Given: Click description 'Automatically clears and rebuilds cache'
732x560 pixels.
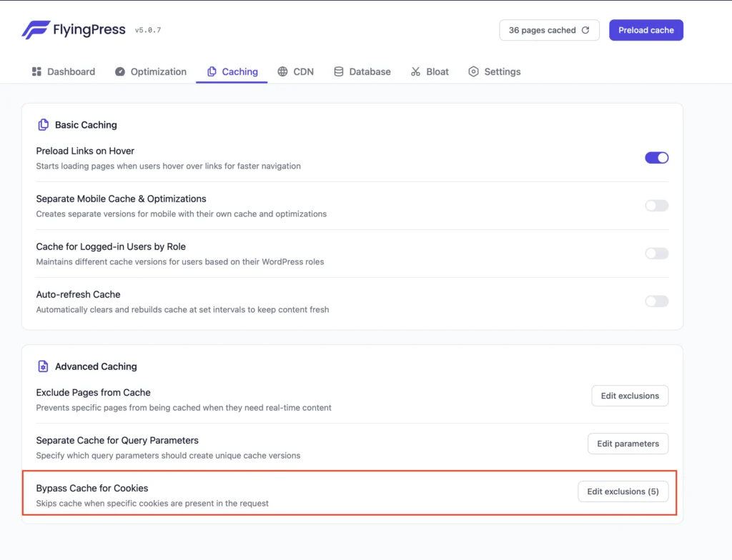Looking at the screenshot, I should pos(182,309).
